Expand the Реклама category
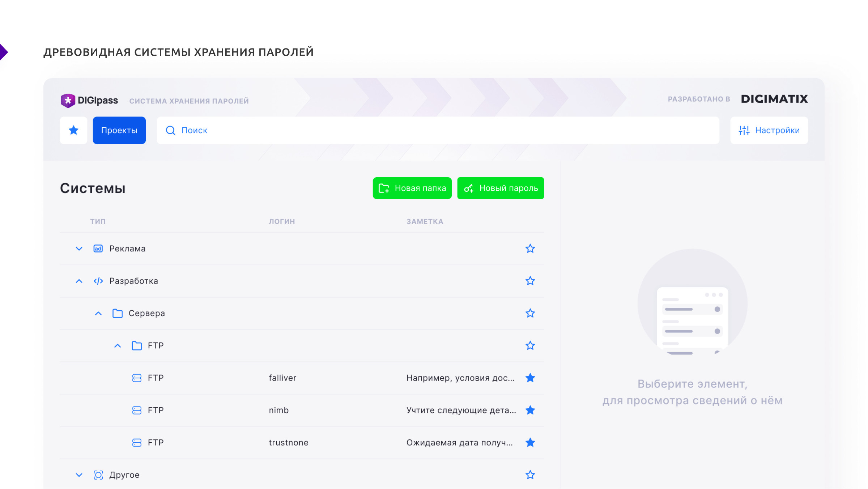Screen dimensions: 868x489 [79, 248]
